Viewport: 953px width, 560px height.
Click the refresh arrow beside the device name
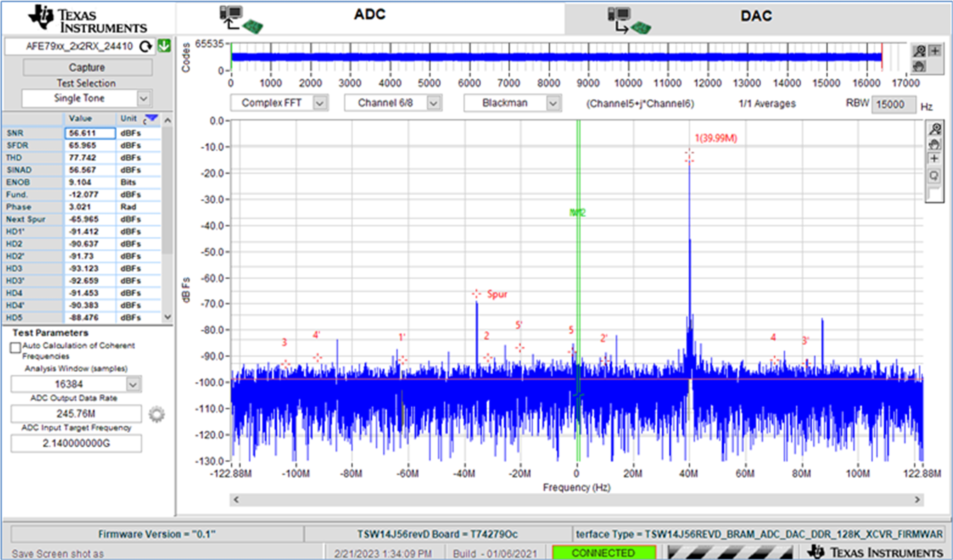pyautogui.click(x=146, y=46)
